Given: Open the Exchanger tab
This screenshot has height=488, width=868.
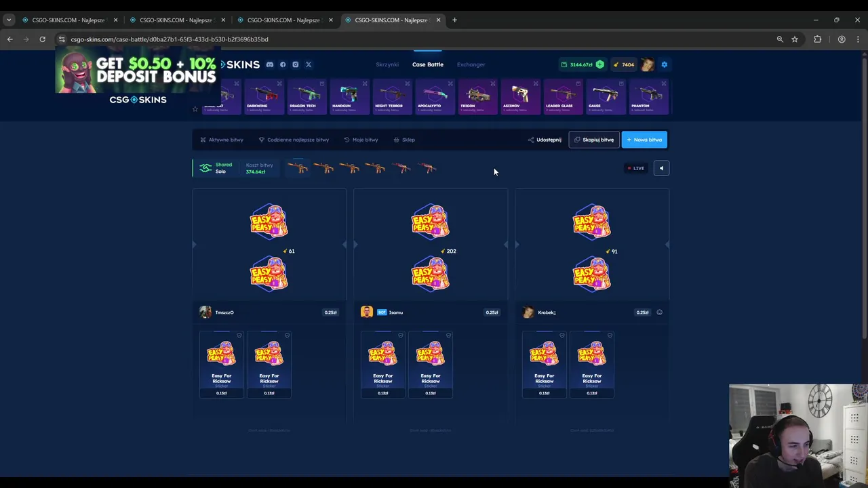Looking at the screenshot, I should click(471, 64).
